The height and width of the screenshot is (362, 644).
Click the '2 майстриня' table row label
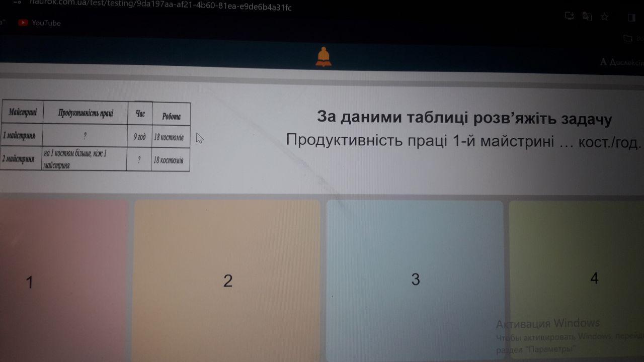click(21, 159)
